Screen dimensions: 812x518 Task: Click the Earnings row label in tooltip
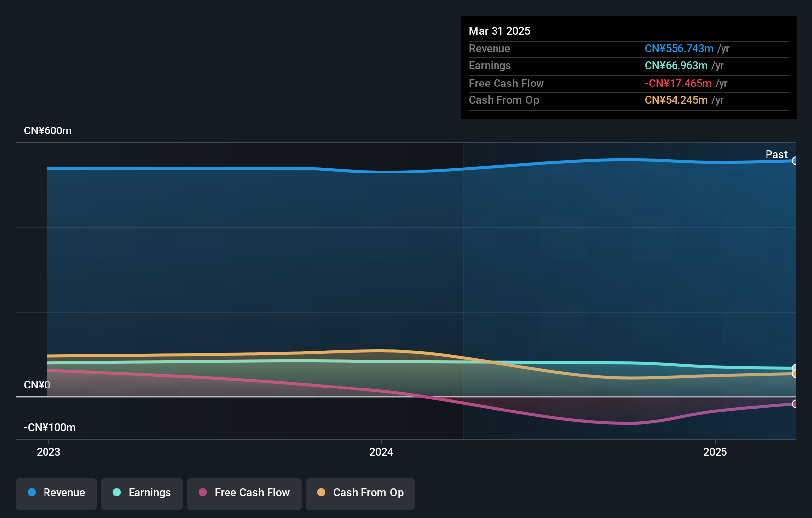coord(490,65)
